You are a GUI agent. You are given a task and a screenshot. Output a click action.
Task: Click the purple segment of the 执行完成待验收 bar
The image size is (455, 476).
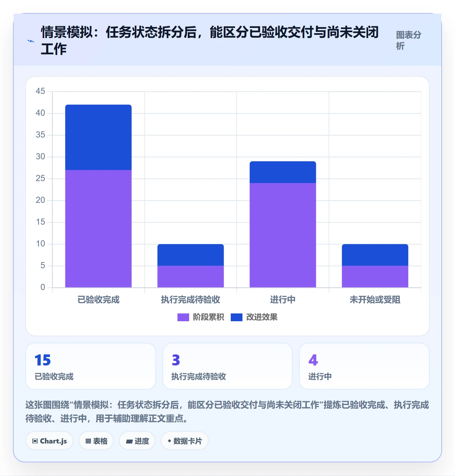click(x=190, y=277)
